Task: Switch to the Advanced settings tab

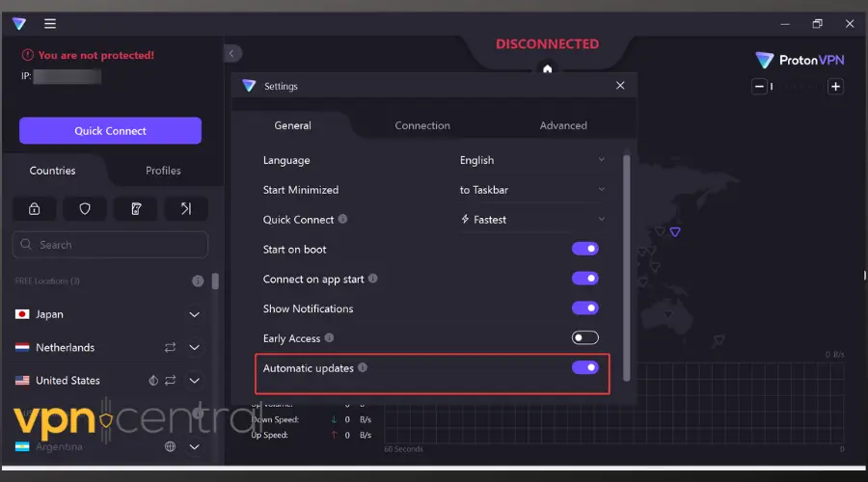Action: pyautogui.click(x=563, y=125)
